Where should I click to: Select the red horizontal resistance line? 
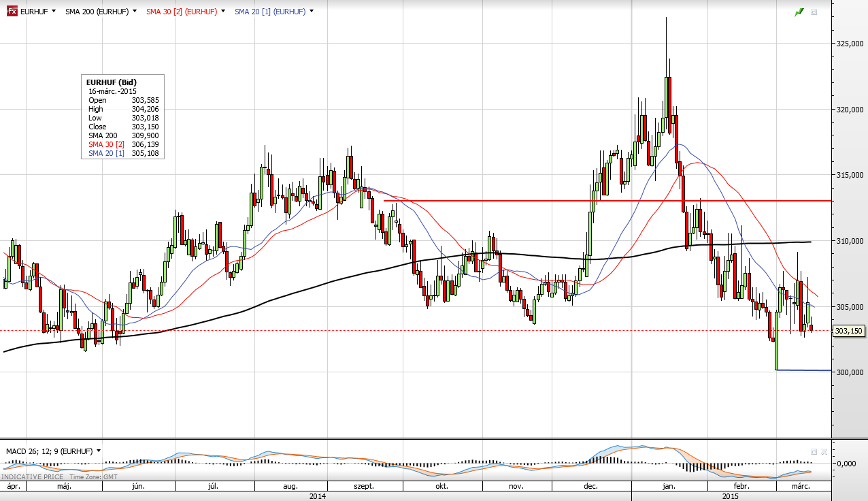point(607,201)
